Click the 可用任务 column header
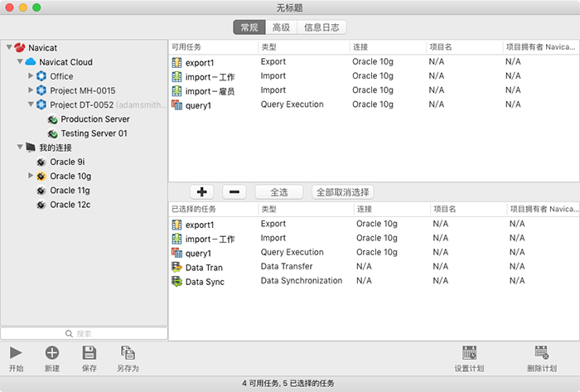The height and width of the screenshot is (392, 580). pyautogui.click(x=213, y=47)
